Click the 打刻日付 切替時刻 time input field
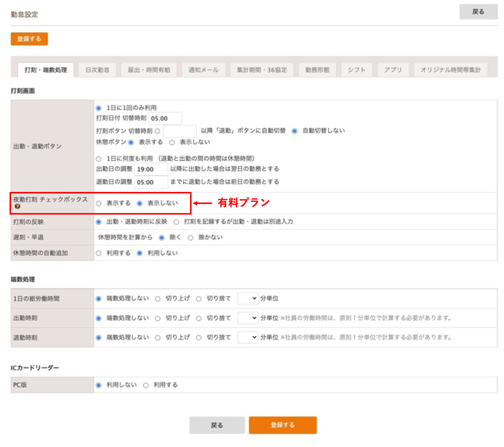 point(165,118)
